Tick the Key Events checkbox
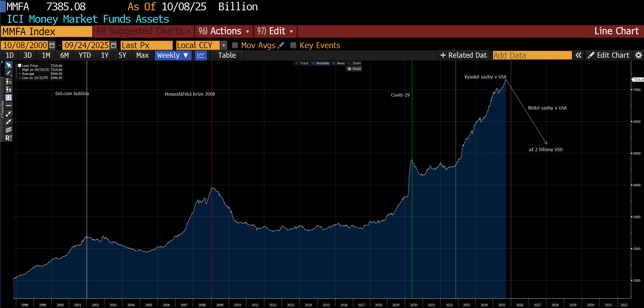Viewport: 644px width, 308px height. click(293, 45)
